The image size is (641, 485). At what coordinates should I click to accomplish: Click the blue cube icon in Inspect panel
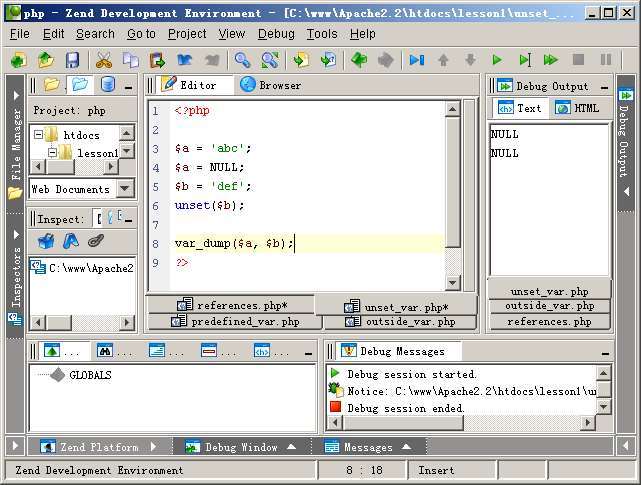[46, 241]
